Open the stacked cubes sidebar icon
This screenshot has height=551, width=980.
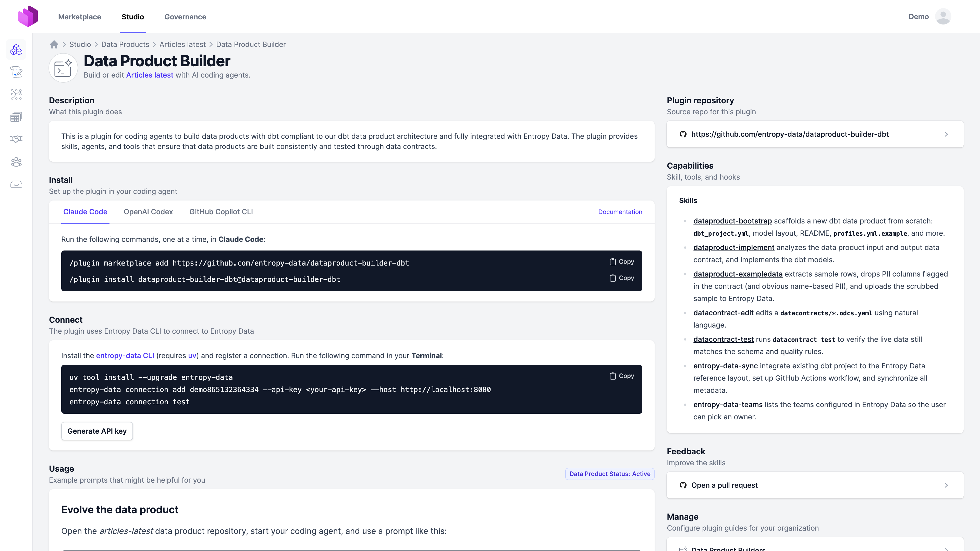[16, 50]
